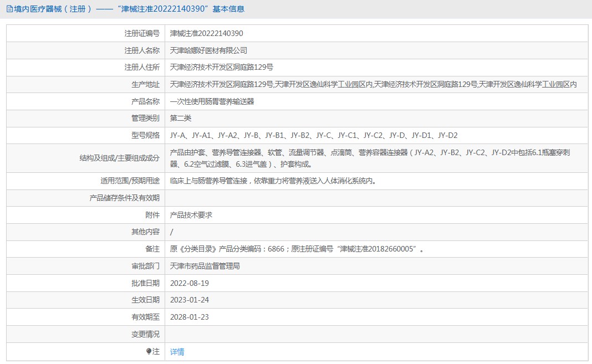Select effective date 2023-01-24
Screen dimensions: 592x364
coord(190,300)
